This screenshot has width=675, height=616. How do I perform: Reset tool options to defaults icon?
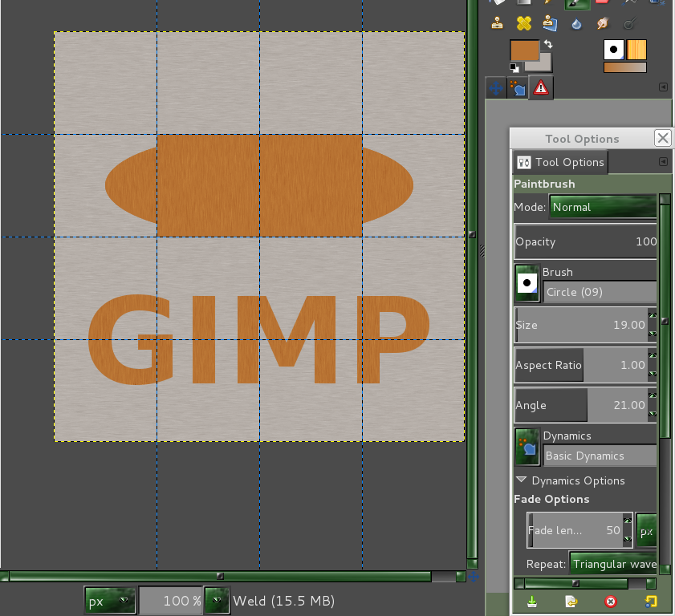[x=651, y=602]
